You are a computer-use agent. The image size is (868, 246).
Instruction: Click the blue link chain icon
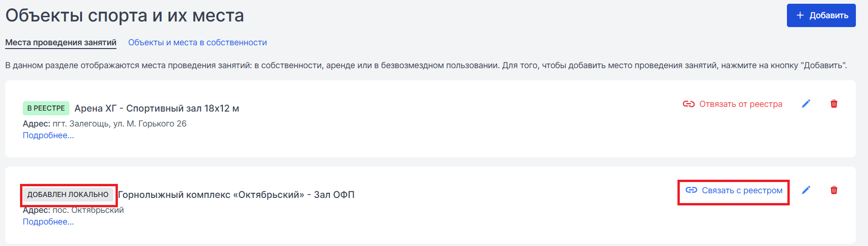(x=691, y=190)
